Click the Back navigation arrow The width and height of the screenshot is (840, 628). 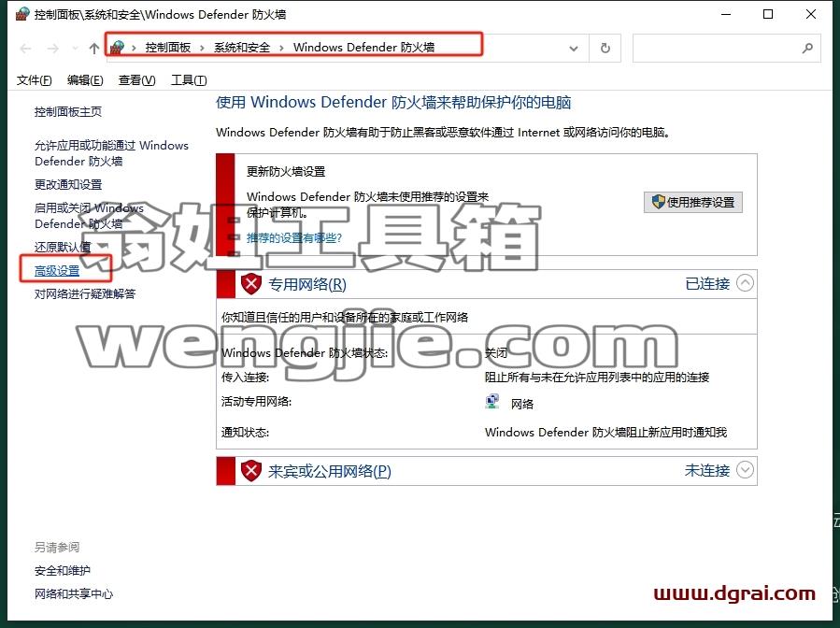click(25, 49)
